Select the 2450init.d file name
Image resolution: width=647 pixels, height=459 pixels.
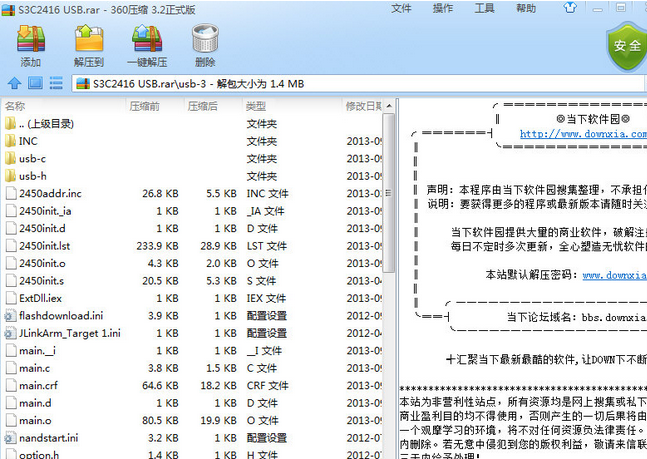pos(42,228)
